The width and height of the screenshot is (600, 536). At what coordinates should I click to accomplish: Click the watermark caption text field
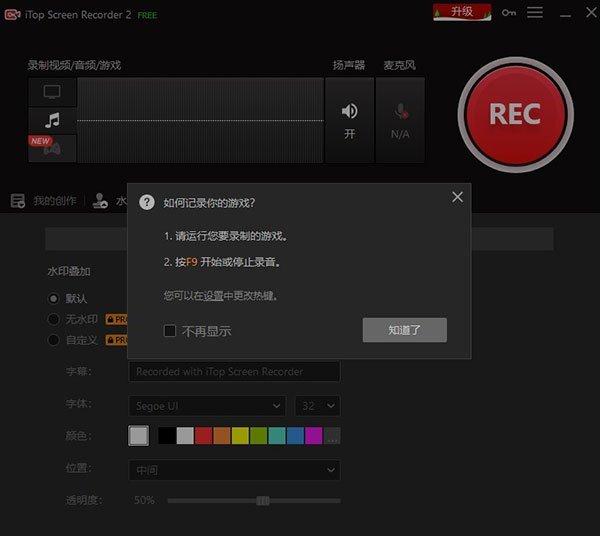[234, 371]
